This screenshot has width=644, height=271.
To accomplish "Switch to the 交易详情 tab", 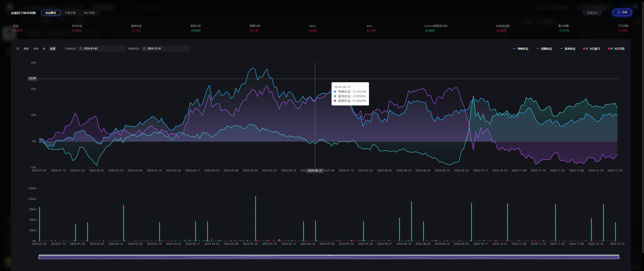I will click(x=70, y=13).
